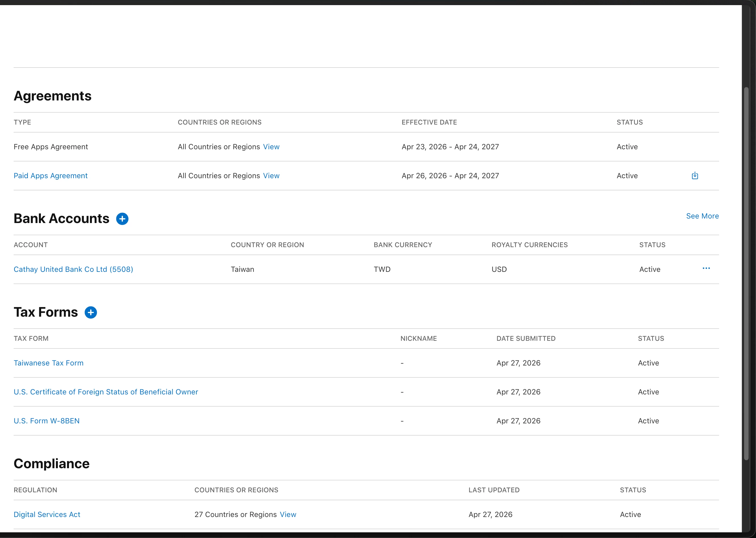The height and width of the screenshot is (538, 756).
Task: View countries for Free Apps Agreement
Action: click(271, 147)
